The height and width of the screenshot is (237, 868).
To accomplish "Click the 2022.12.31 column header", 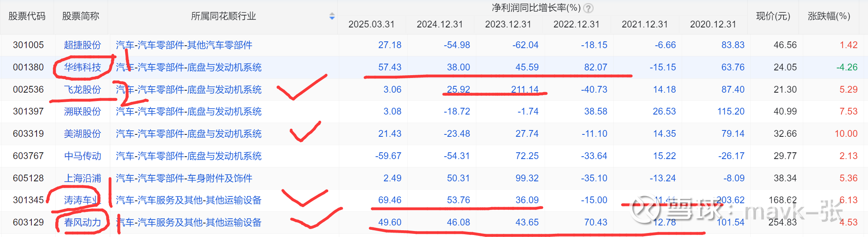I will 576,24.
